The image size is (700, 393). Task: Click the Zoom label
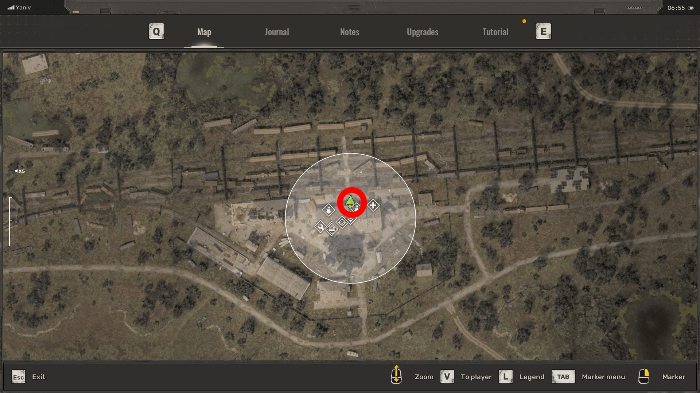424,377
